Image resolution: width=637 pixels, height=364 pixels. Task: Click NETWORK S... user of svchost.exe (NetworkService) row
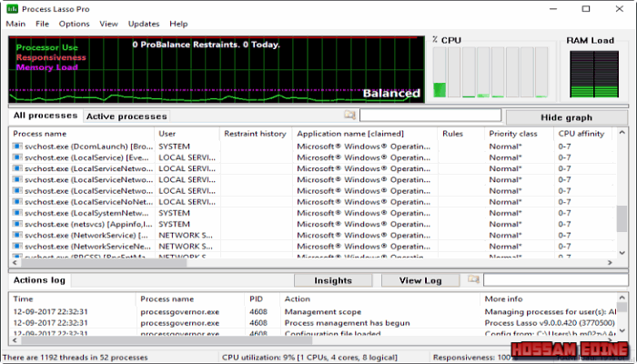pos(186,235)
